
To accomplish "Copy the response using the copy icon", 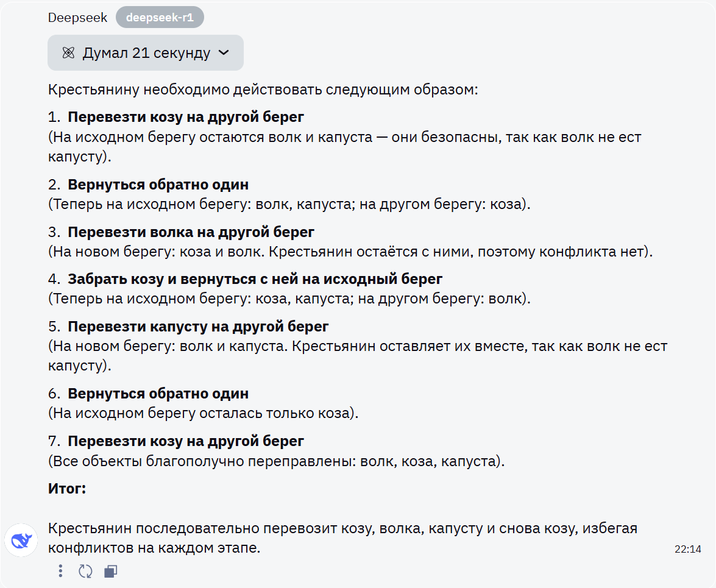I will (x=110, y=571).
